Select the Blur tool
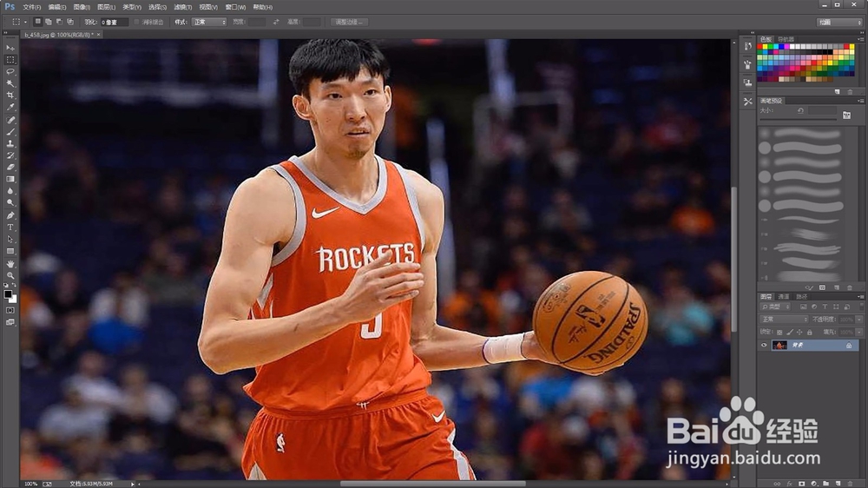This screenshot has width=868, height=488. coord(10,191)
